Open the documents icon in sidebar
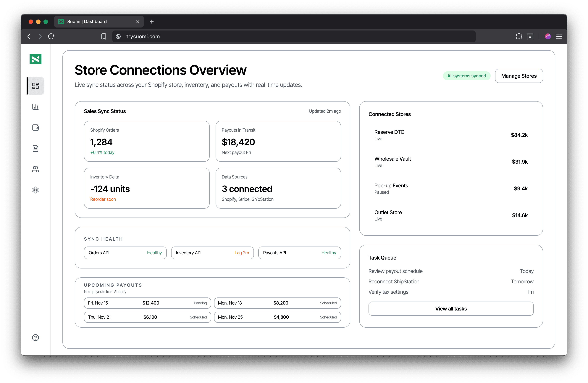The height and width of the screenshot is (383, 588). (x=35, y=148)
